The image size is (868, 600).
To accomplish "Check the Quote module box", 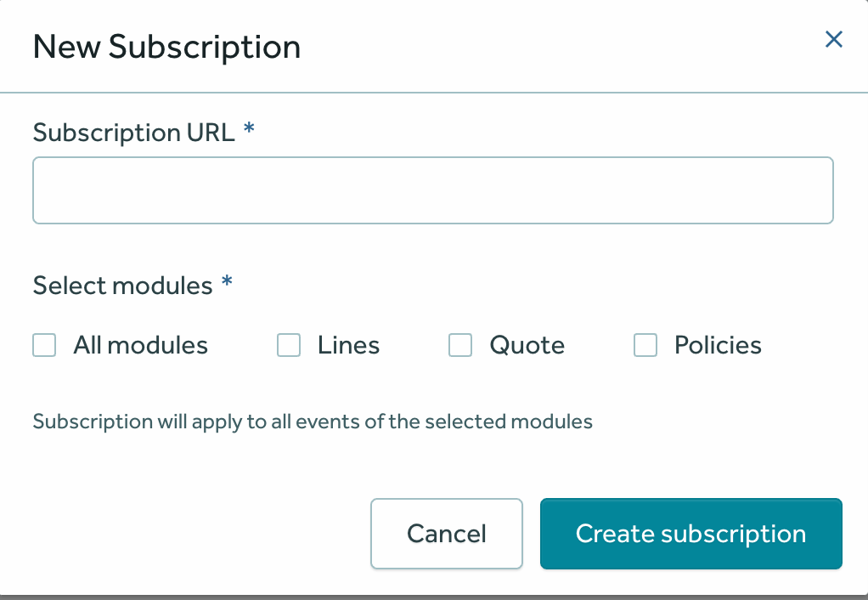I will [x=460, y=345].
